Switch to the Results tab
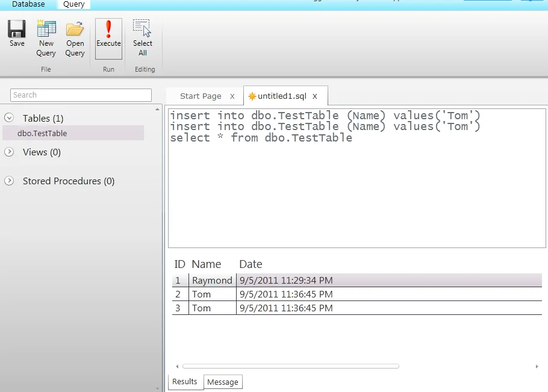 point(185,381)
